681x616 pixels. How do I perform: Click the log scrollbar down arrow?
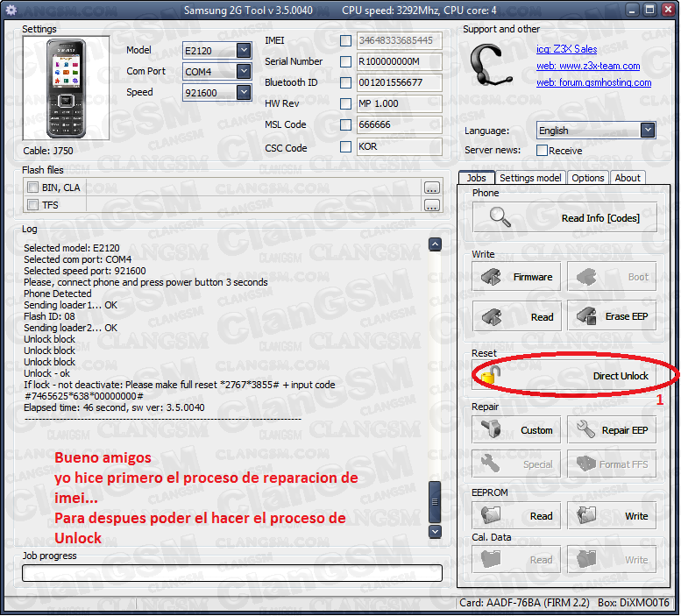click(x=435, y=531)
